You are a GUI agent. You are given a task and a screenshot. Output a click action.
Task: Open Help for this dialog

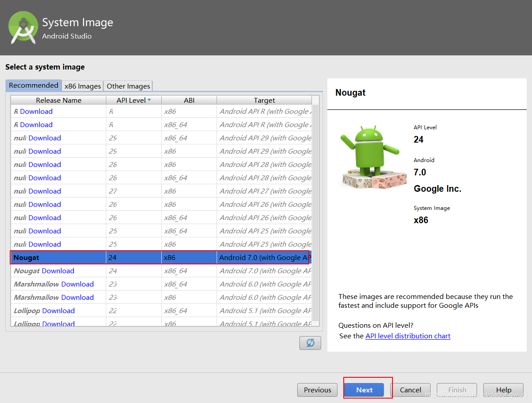(x=504, y=390)
